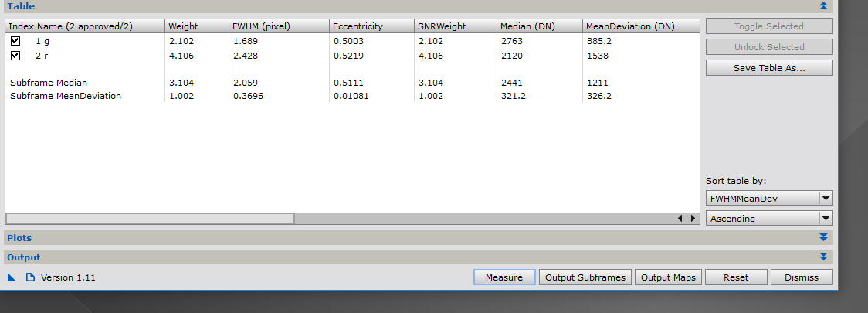Click the Output Subframes button
Viewport: 868px width, 313px height.
pyautogui.click(x=585, y=277)
